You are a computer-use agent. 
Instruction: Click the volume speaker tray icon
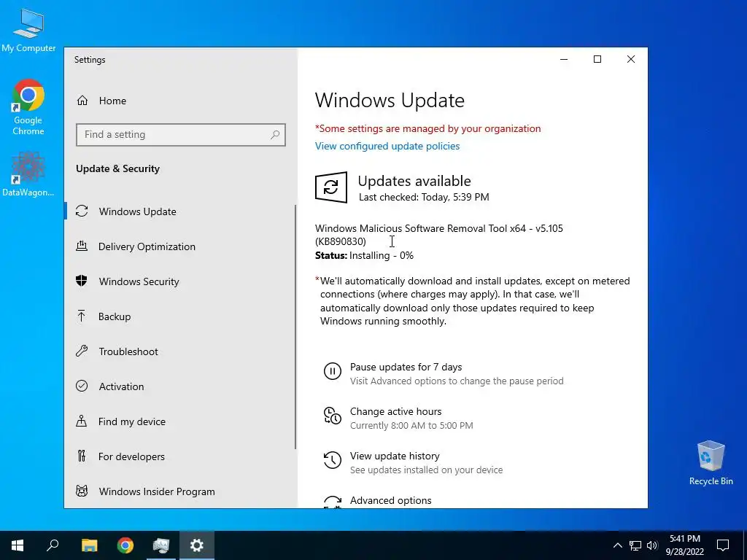click(x=652, y=545)
